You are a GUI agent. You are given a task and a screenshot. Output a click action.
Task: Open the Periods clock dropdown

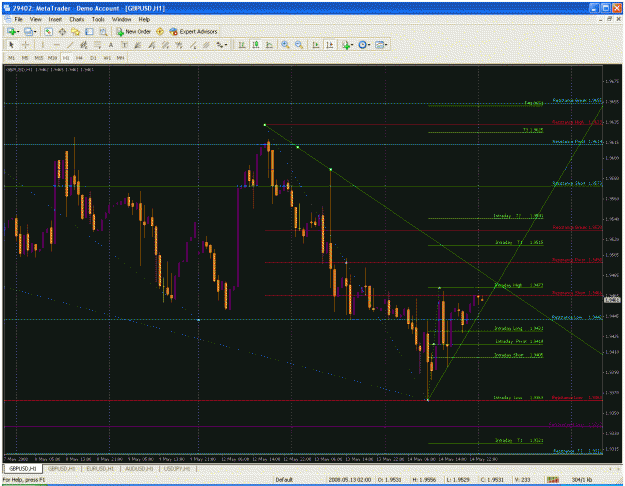(364, 45)
